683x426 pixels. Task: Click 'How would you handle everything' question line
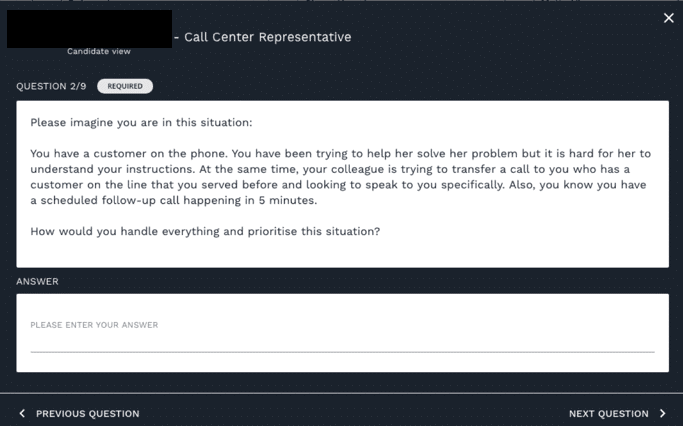coord(205,231)
